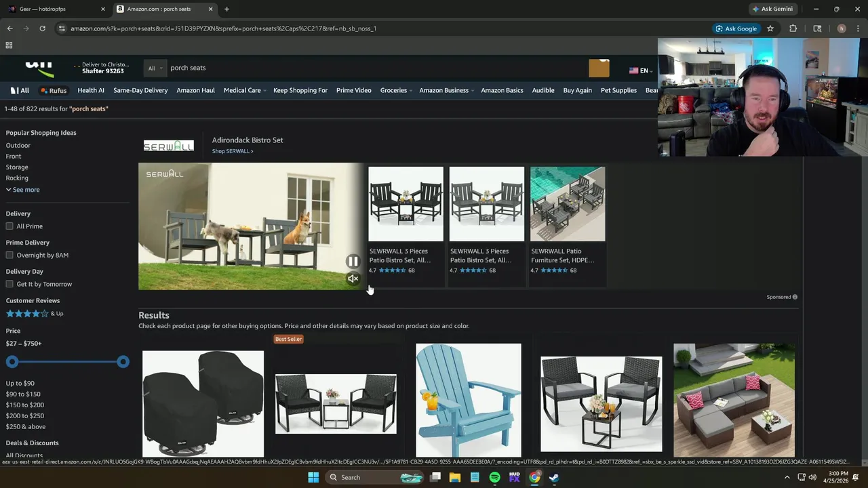This screenshot has height=488, width=868.
Task: Open the network icon in system tray
Action: tap(800, 477)
